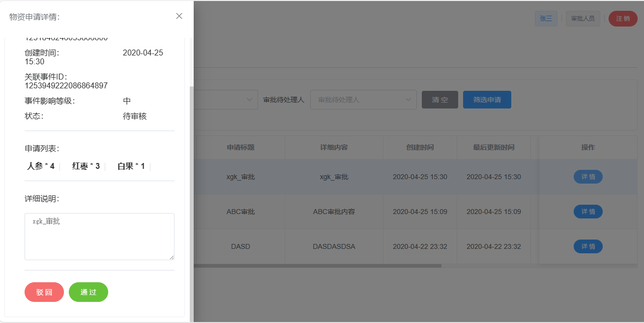Screen dimensions: 644x323
Task: Click the 注销 logout button
Action: coord(622,19)
